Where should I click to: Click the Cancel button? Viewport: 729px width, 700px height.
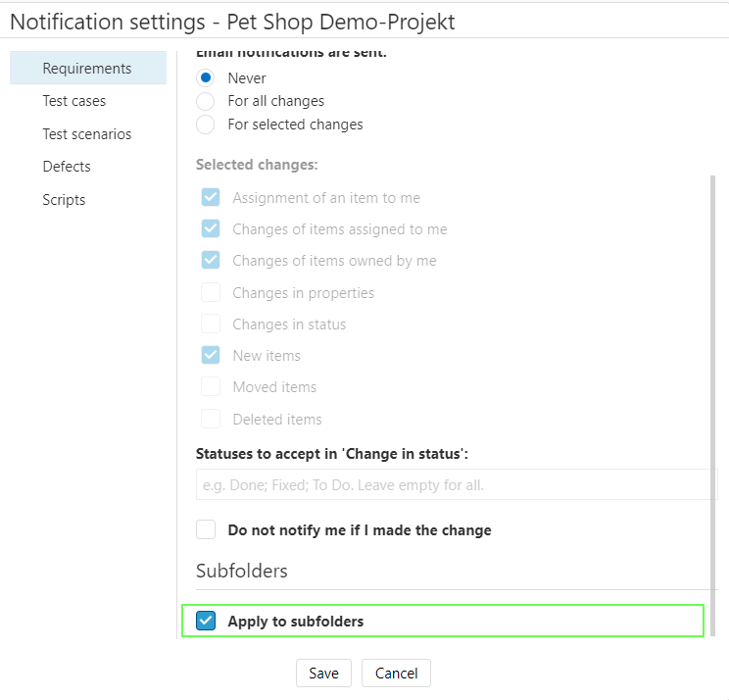tap(396, 674)
